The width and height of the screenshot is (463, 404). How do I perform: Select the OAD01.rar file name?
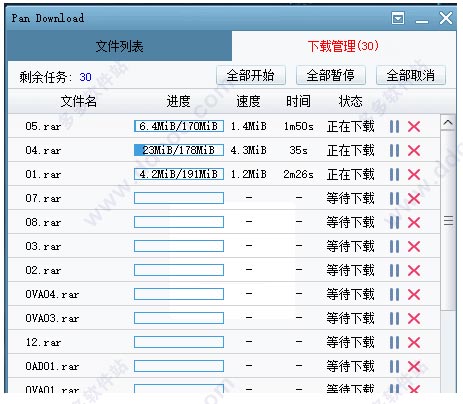click(52, 366)
